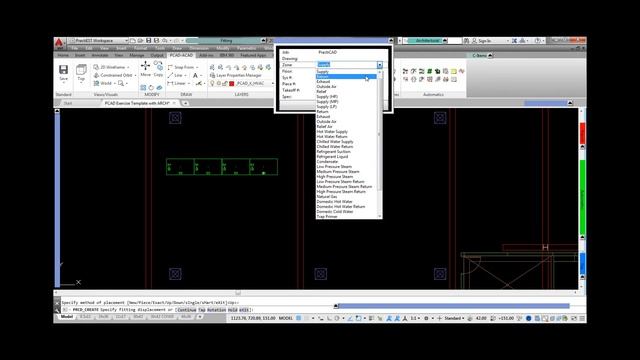
Task: Click the Constrained Orbit tool
Action: [x=113, y=76]
